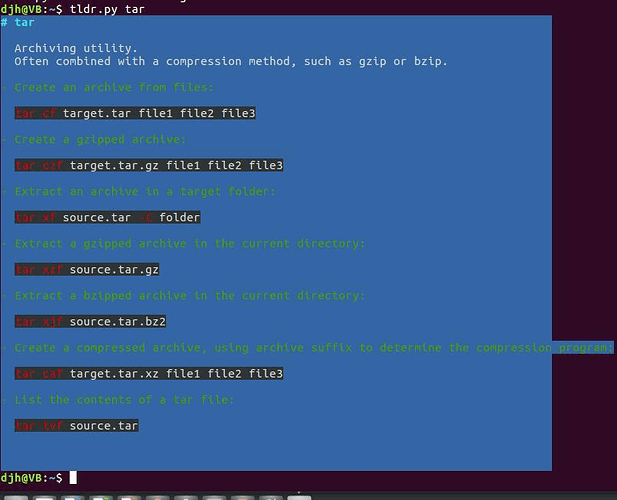
Task: Click the 'tar cf target.tar' command example
Action: coord(135,113)
